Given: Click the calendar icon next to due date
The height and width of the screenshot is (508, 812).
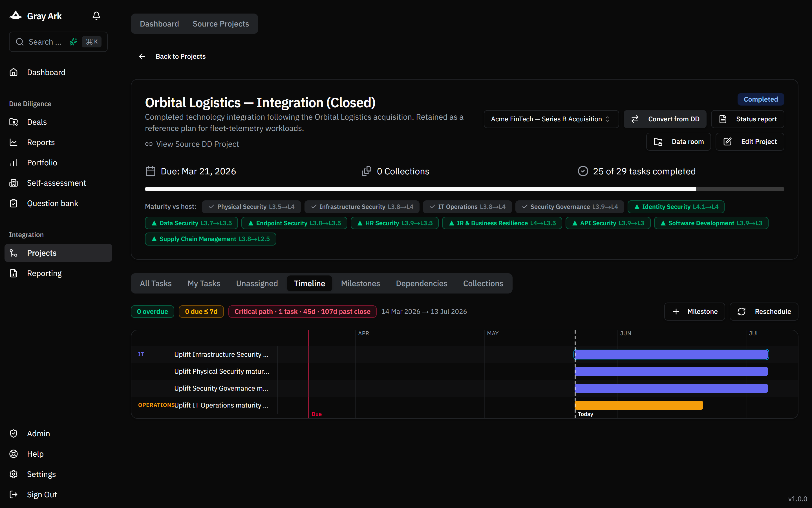Looking at the screenshot, I should click(x=150, y=171).
